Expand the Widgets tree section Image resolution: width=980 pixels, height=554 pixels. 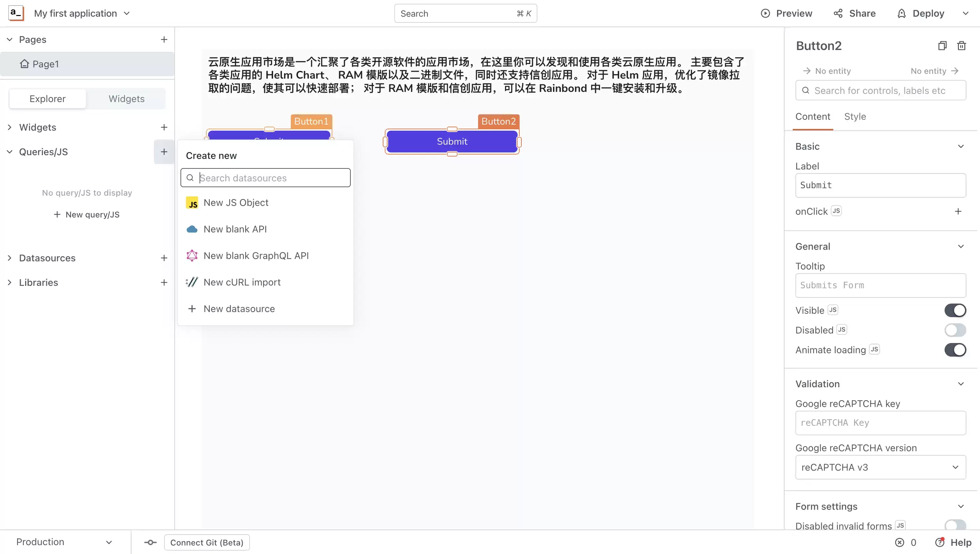tap(10, 127)
